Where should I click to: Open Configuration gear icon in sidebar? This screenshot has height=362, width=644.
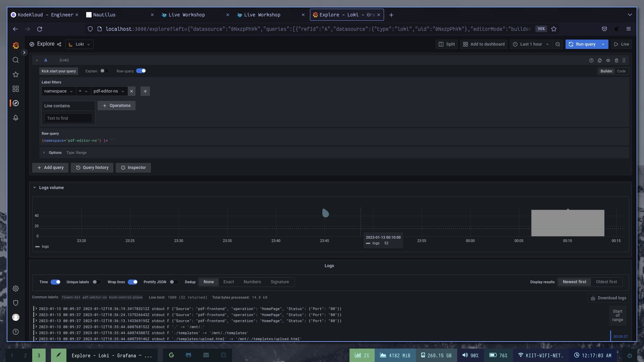(16, 289)
